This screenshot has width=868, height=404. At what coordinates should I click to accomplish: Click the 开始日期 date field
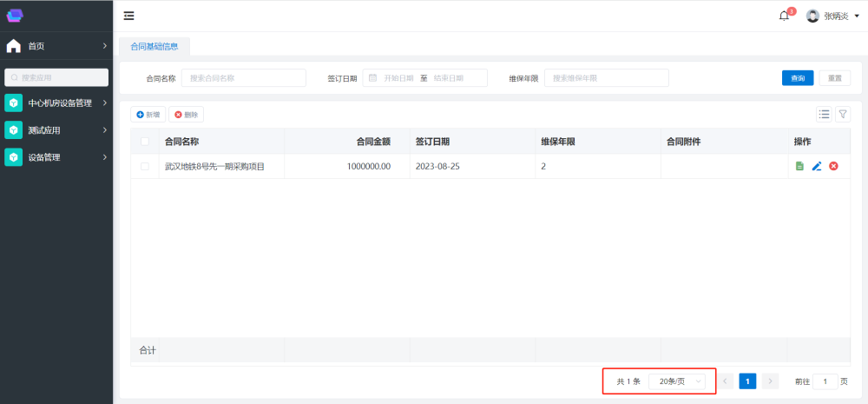click(399, 78)
